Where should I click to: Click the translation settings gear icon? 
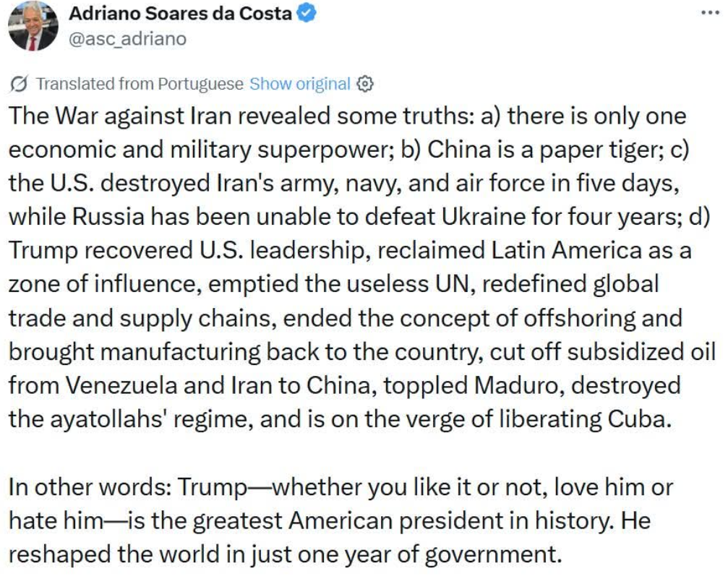tap(366, 84)
